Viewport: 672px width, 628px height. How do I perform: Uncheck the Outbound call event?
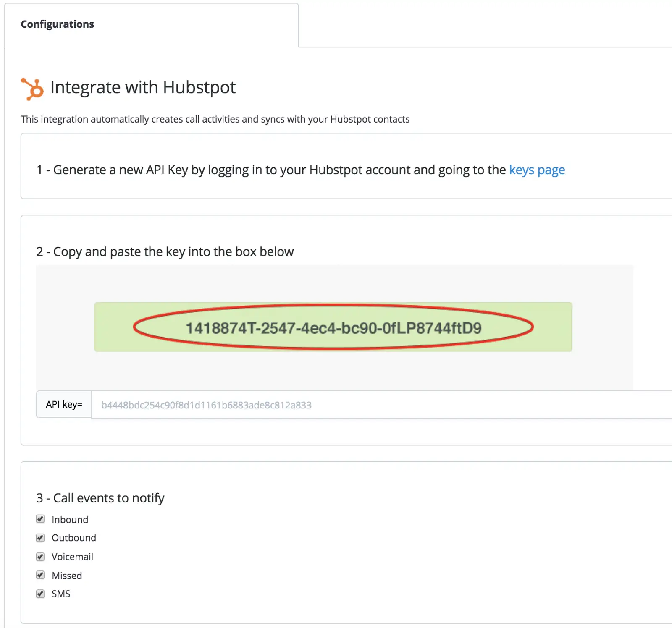click(x=40, y=538)
